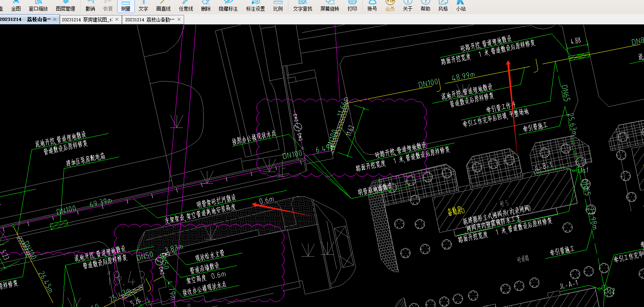644x307 pixels.
Task: Click the 明管沿地面敷设 annotation
Action: click(x=375, y=189)
